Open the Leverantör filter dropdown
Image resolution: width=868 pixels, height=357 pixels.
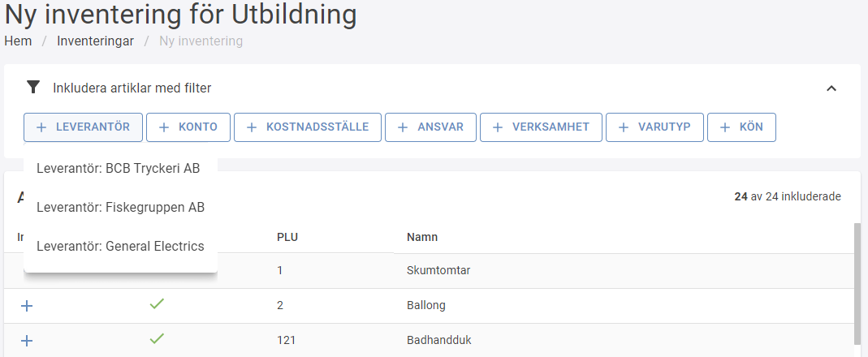pos(83,127)
